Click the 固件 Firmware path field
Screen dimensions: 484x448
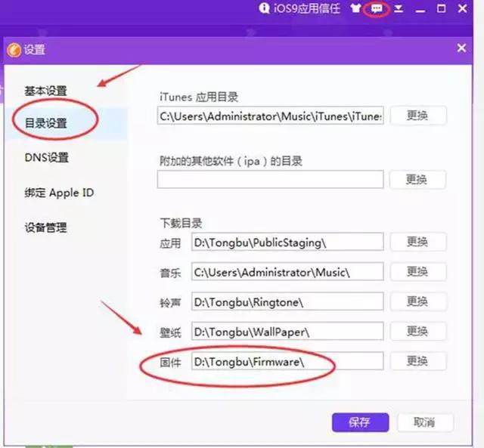287,361
